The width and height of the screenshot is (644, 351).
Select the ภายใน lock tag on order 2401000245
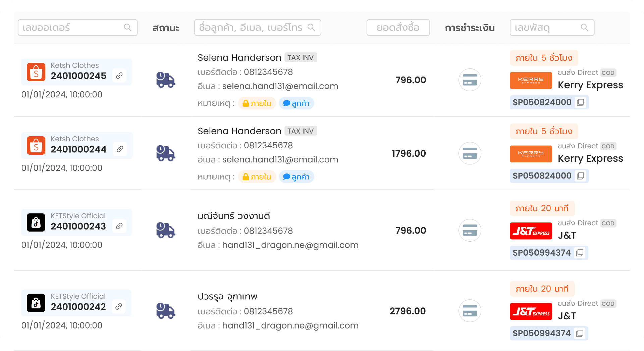[x=257, y=103]
